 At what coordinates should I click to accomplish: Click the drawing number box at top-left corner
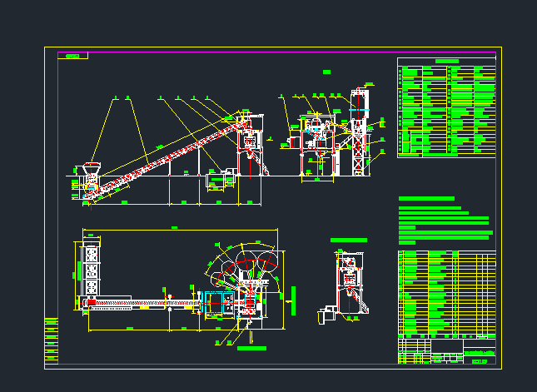point(72,56)
